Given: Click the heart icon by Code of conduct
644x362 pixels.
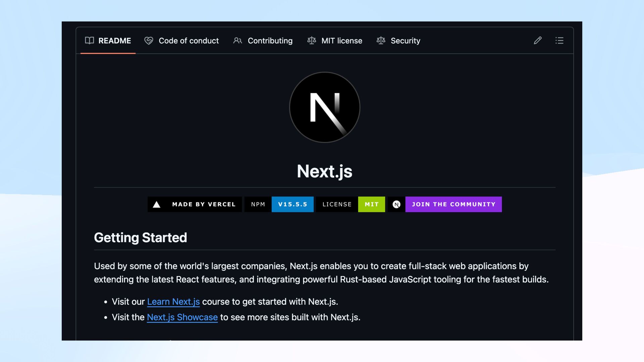Looking at the screenshot, I should [149, 41].
